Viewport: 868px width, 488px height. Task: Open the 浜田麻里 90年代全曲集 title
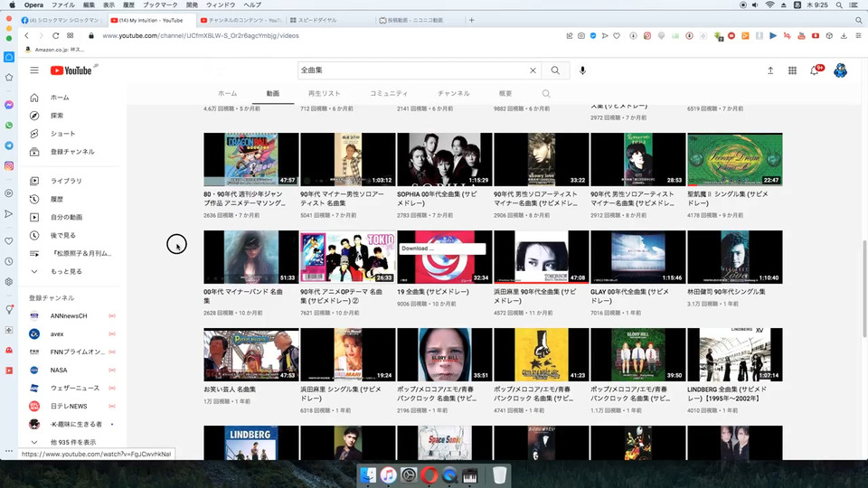(534, 296)
